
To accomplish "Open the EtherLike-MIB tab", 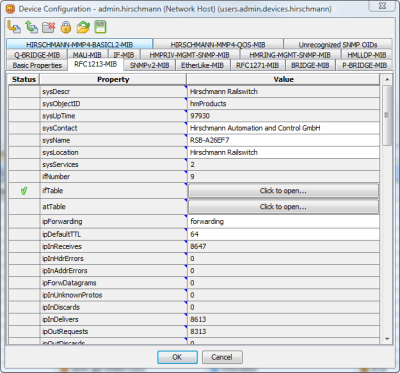I will pos(202,65).
